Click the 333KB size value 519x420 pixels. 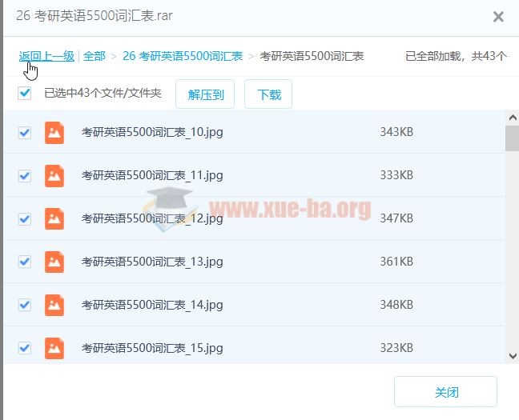(396, 175)
